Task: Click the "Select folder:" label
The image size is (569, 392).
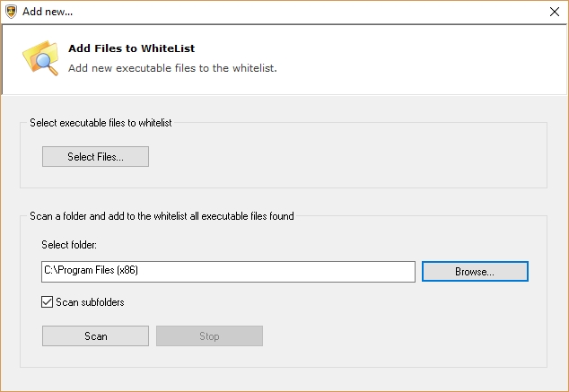Action: [x=68, y=244]
